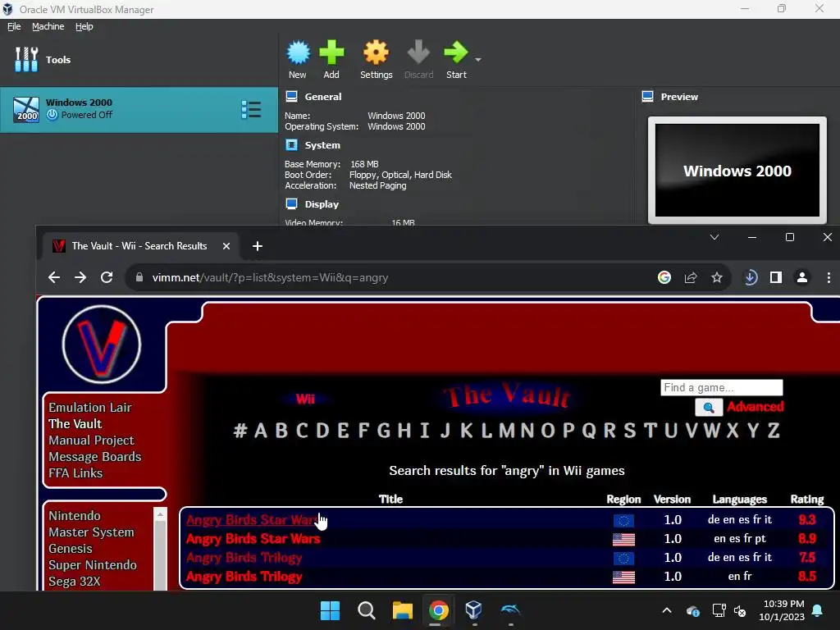This screenshot has height=630, width=840.
Task: Expand the Start button dropdown arrow
Action: (478, 59)
